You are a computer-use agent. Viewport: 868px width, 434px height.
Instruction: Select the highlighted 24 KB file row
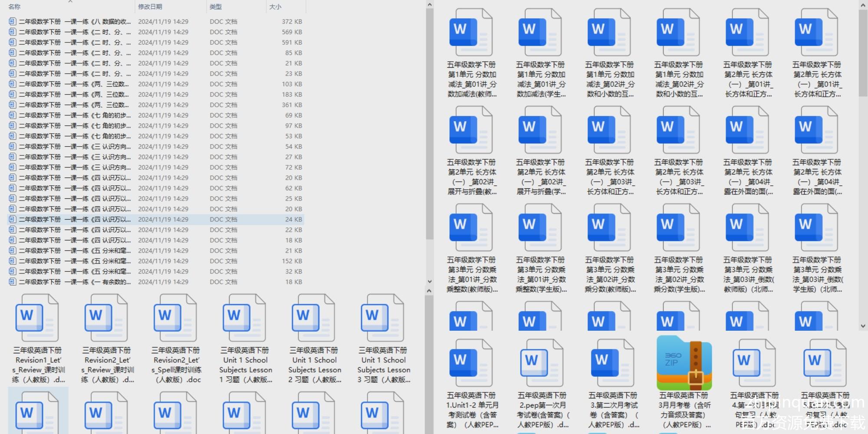coord(156,219)
